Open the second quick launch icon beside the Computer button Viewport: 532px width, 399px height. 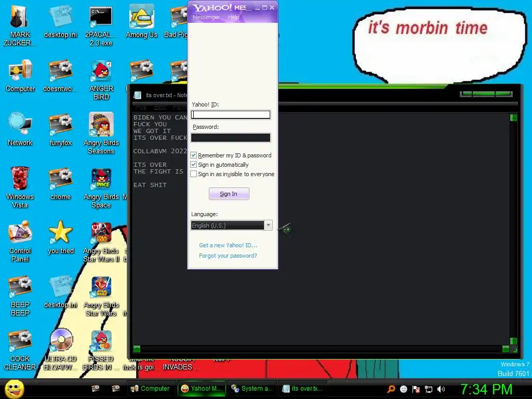click(116, 389)
